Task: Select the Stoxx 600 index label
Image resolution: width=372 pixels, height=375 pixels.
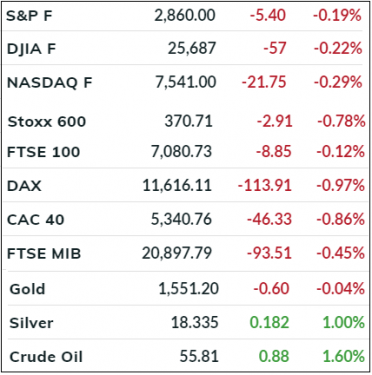Action: (x=47, y=122)
